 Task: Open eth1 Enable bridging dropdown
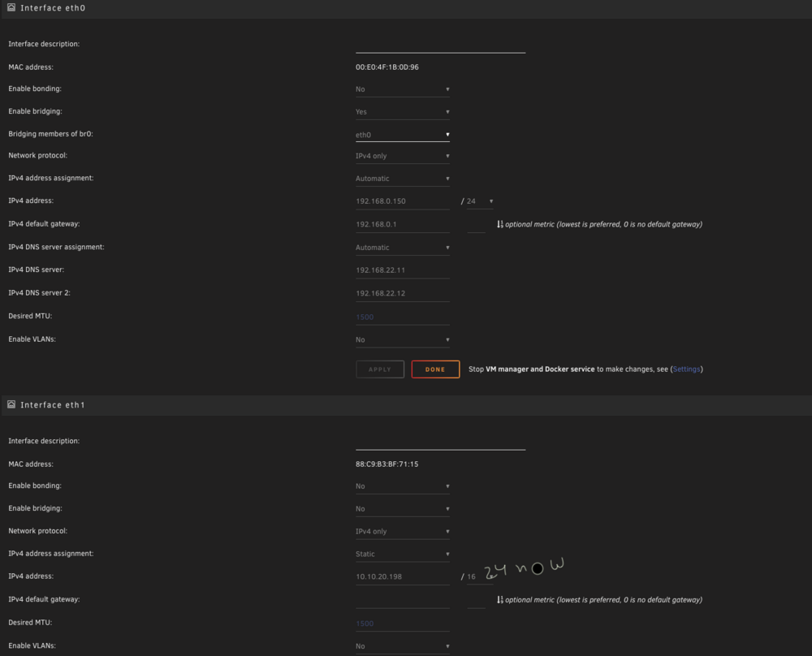pos(403,509)
